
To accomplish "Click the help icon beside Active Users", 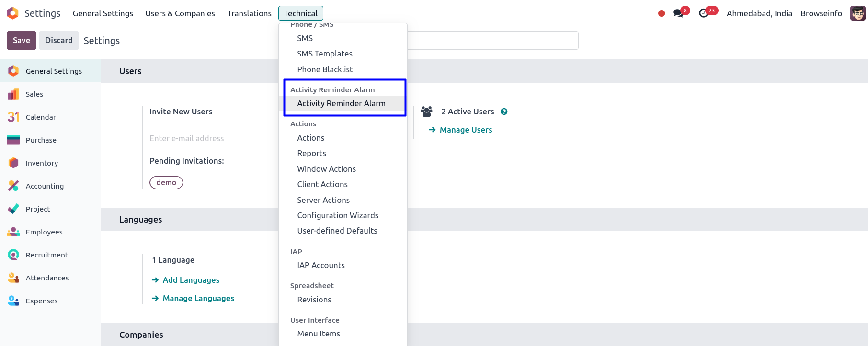I will [504, 112].
